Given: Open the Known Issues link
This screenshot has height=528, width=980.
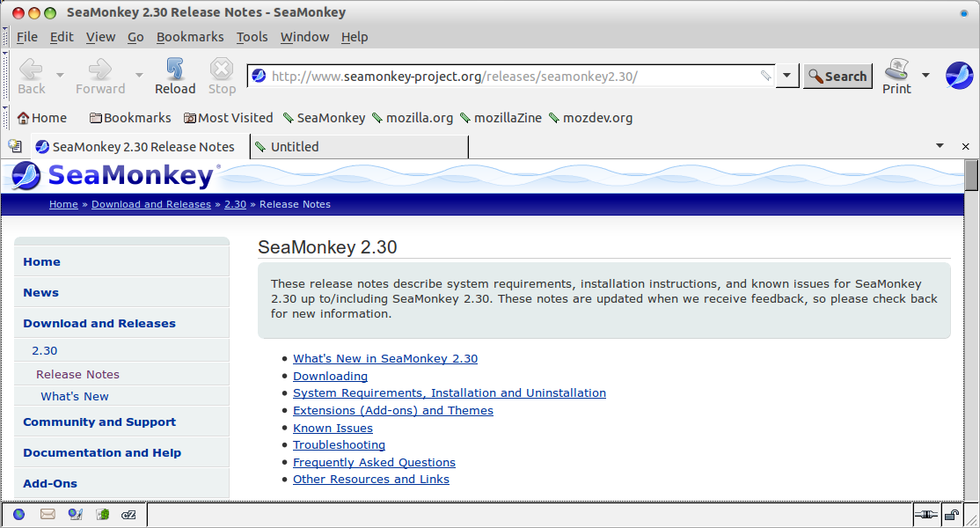Looking at the screenshot, I should coord(333,428).
